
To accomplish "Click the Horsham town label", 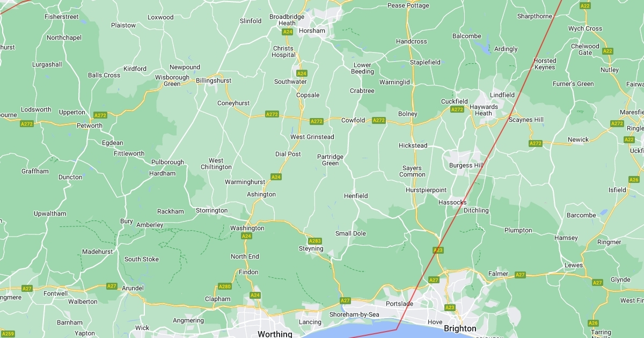I will 312,31.
